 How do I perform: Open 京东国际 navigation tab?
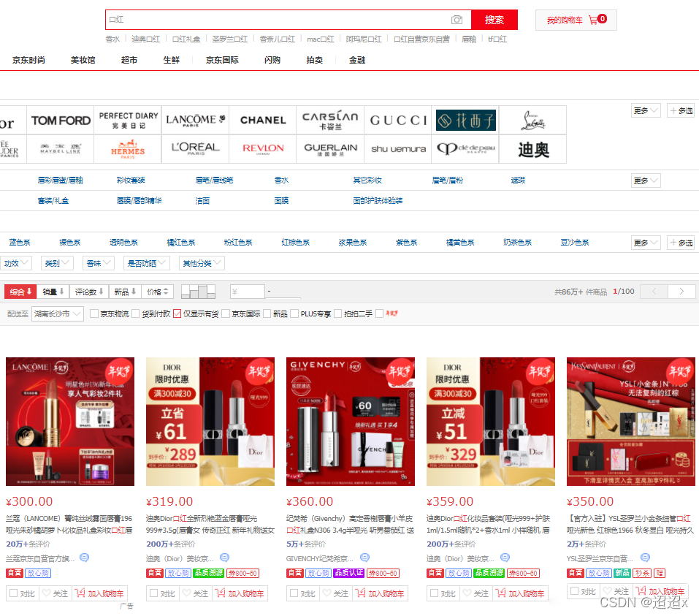click(222, 60)
